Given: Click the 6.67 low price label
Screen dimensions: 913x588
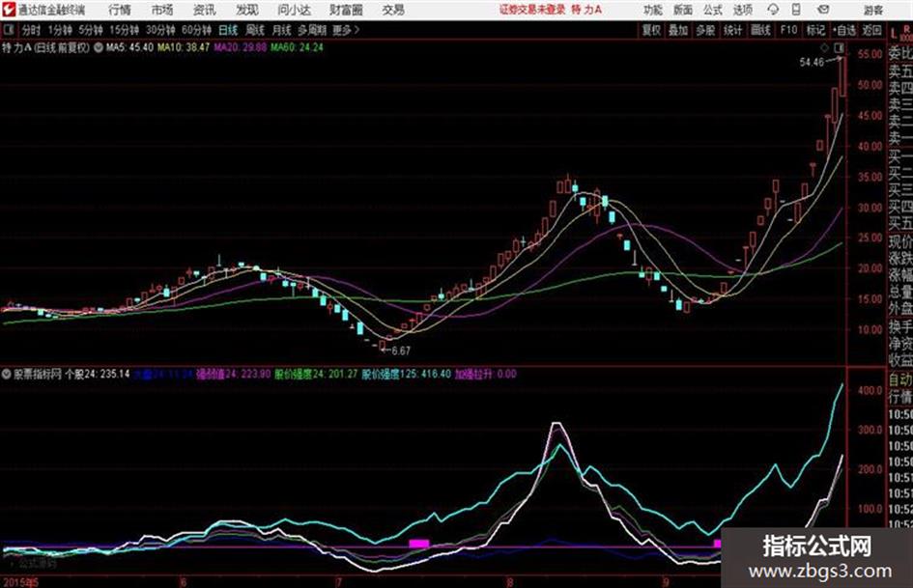Looking at the screenshot, I should click(x=401, y=350).
